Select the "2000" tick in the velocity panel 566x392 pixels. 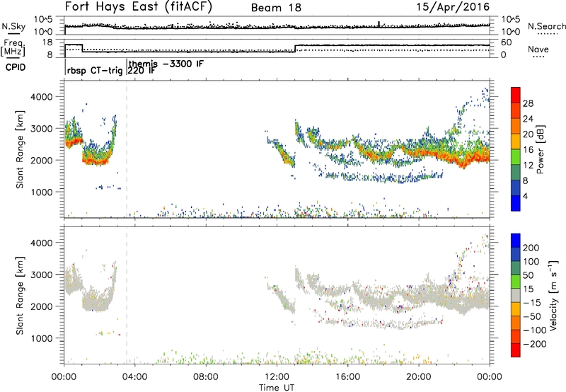pos(42,306)
